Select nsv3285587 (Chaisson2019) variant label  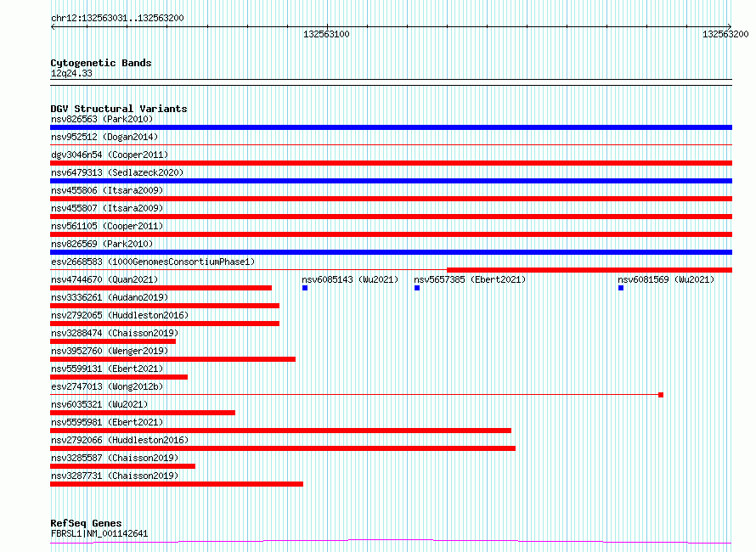[115, 458]
